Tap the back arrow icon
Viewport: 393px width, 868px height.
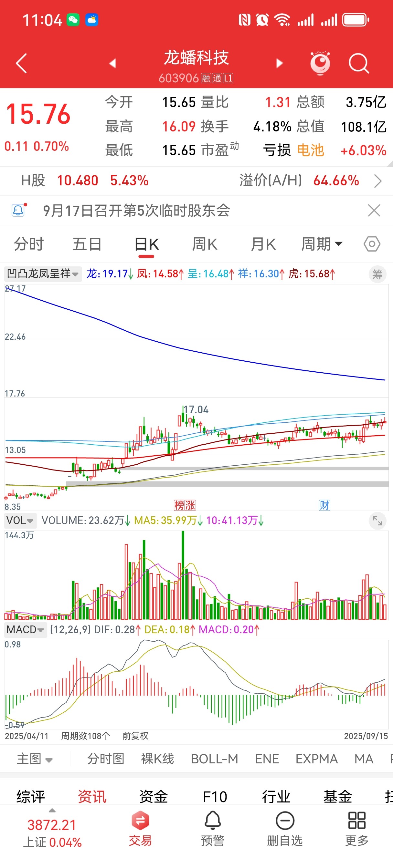click(x=21, y=63)
